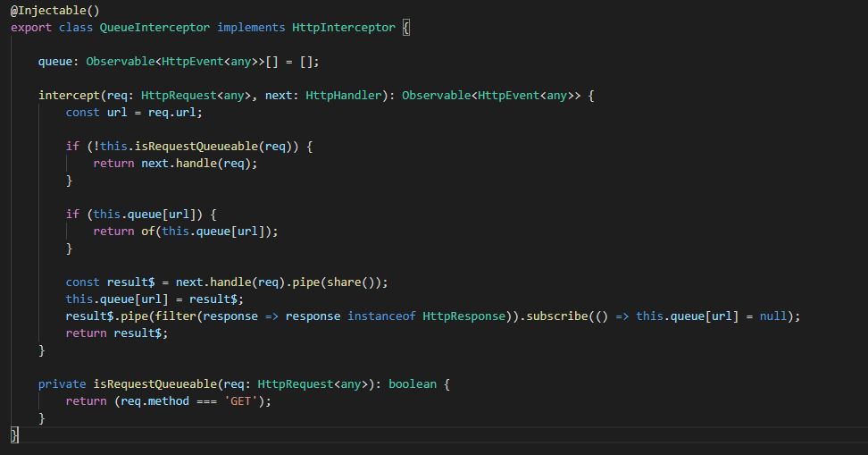The height and width of the screenshot is (455, 868).
Task: Click the null value
Action: coord(772,316)
